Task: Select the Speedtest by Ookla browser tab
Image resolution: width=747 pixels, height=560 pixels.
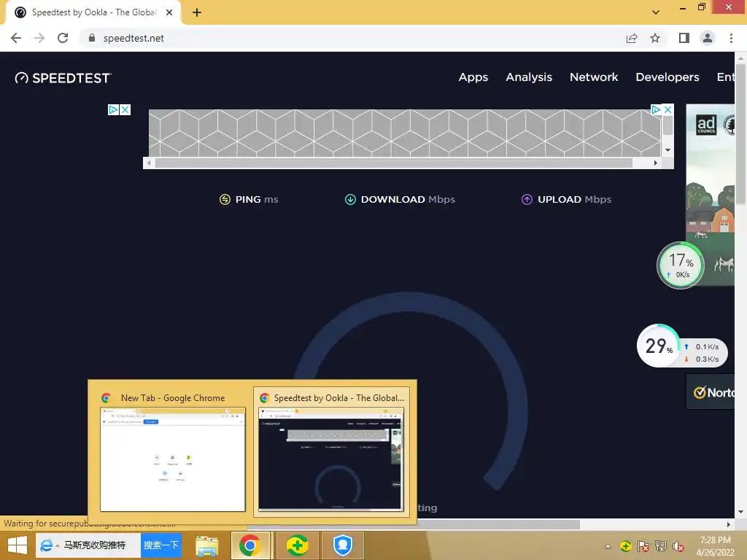Action: coord(93,12)
